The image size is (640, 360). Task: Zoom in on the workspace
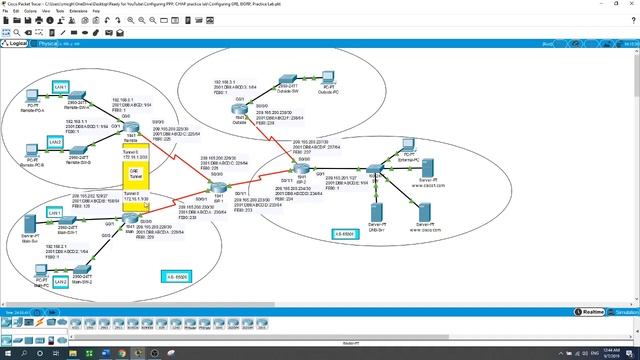point(131,20)
